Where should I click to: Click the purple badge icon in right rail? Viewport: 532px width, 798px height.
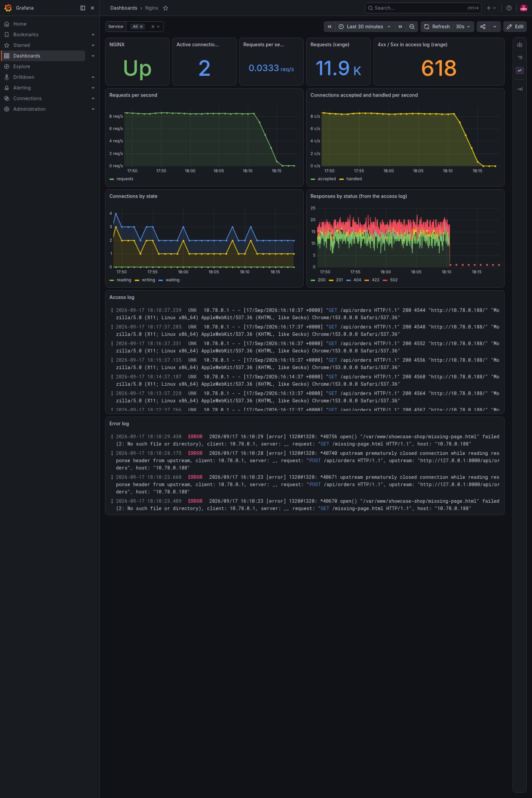(520, 70)
